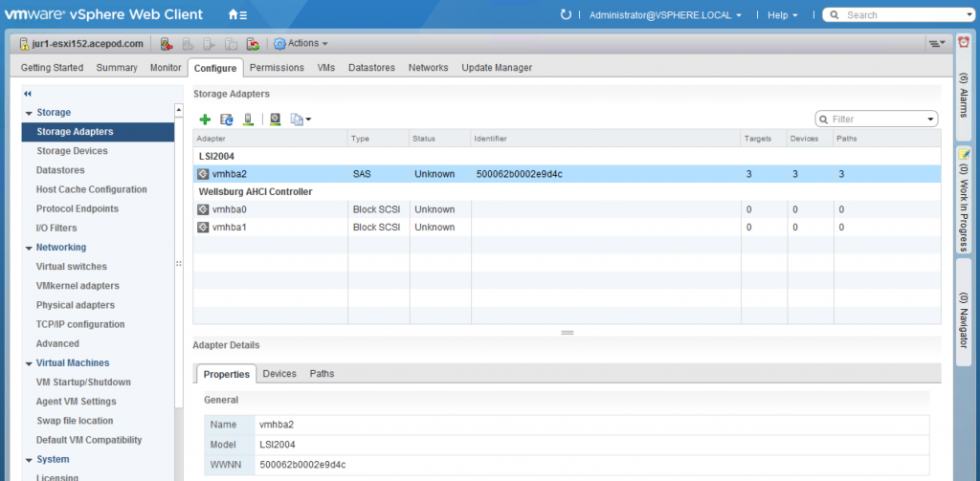Switch to the Getting Started tab
The height and width of the screenshot is (481, 980).
point(52,68)
